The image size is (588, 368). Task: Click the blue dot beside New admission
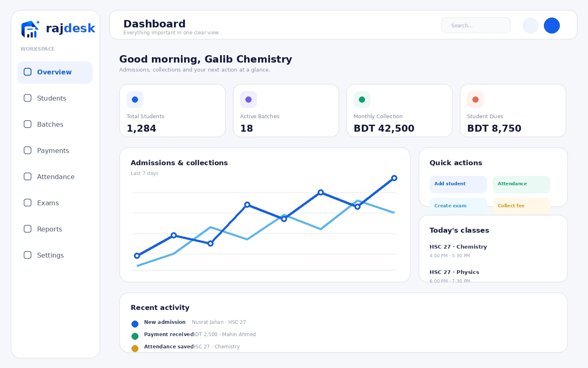[x=135, y=324]
